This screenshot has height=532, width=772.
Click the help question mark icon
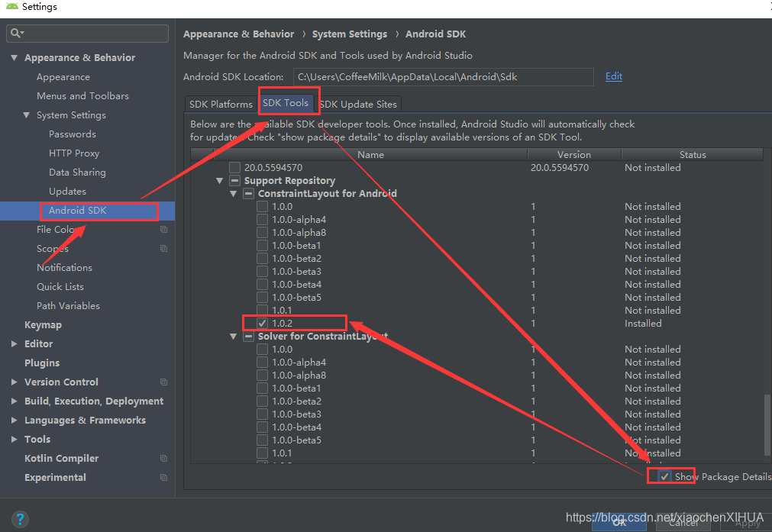20,519
